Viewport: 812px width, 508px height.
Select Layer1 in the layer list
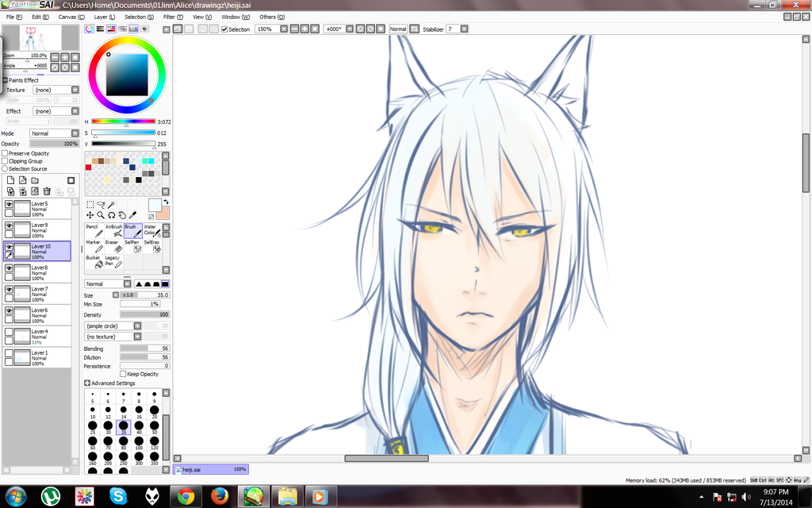click(x=37, y=358)
